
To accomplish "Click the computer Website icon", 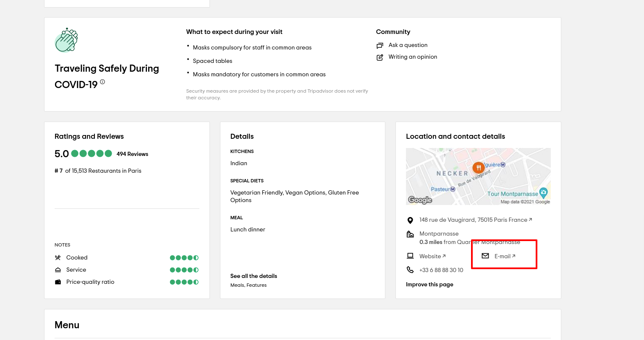I will (x=410, y=256).
